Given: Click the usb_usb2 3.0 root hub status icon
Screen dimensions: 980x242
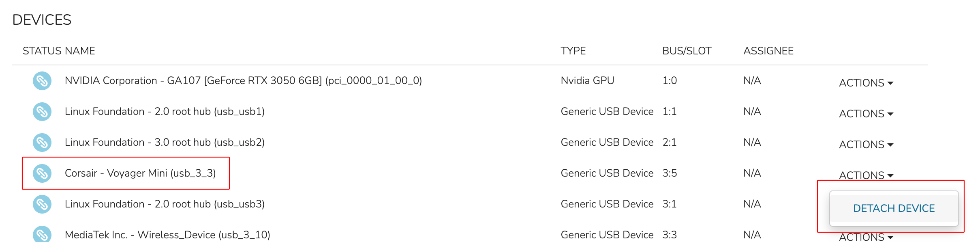Looking at the screenshot, I should pyautogui.click(x=42, y=143).
